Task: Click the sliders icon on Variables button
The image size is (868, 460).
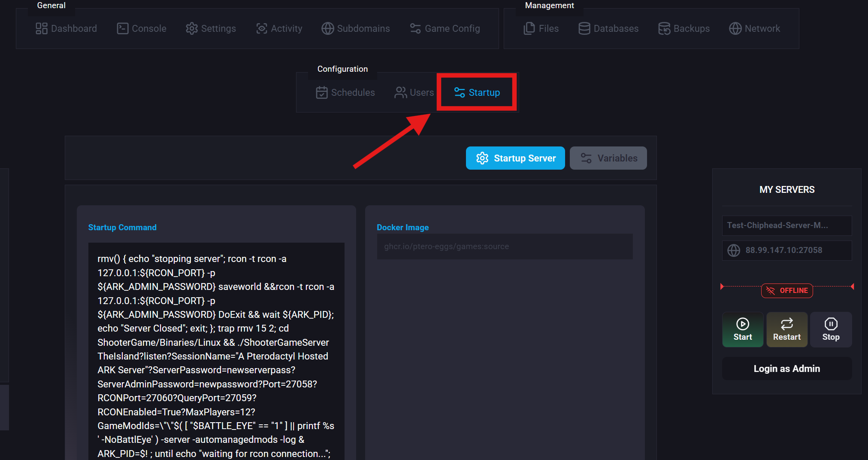Action: click(x=586, y=158)
